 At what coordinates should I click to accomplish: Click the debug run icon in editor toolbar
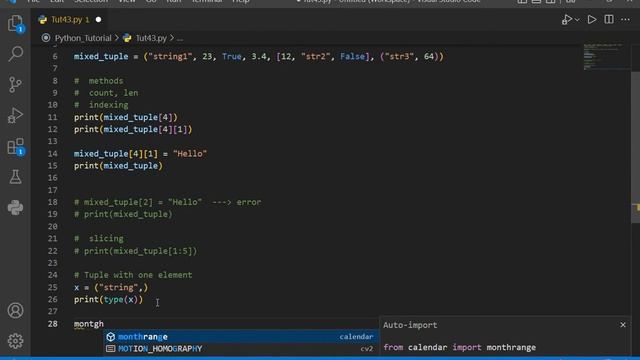point(567,20)
